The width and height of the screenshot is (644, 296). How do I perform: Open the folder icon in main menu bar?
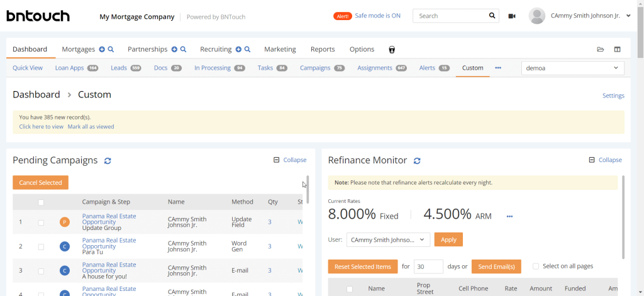coord(601,49)
